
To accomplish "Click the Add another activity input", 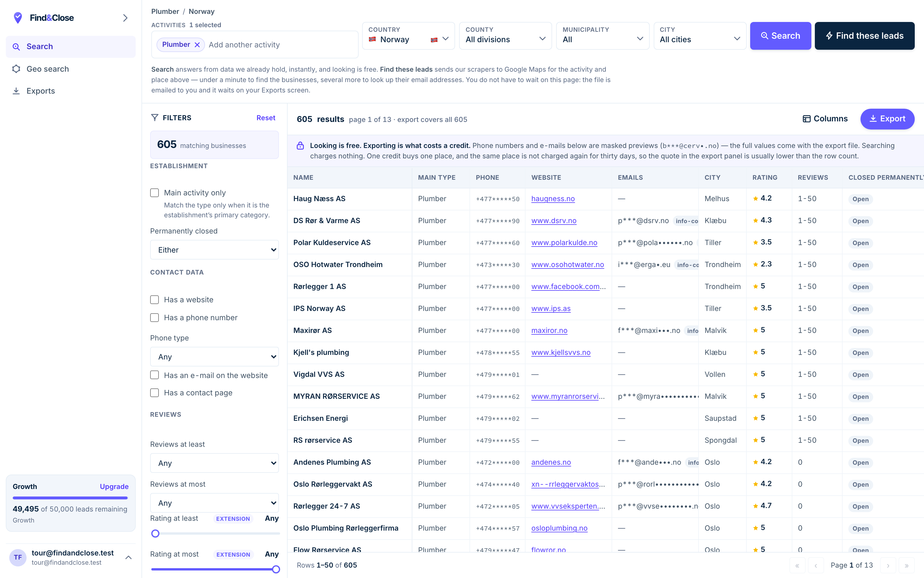I will (281, 45).
